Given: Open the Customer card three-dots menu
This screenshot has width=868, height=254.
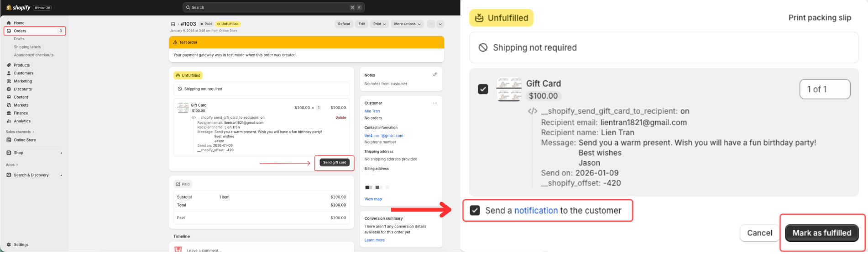Looking at the screenshot, I should point(435,103).
